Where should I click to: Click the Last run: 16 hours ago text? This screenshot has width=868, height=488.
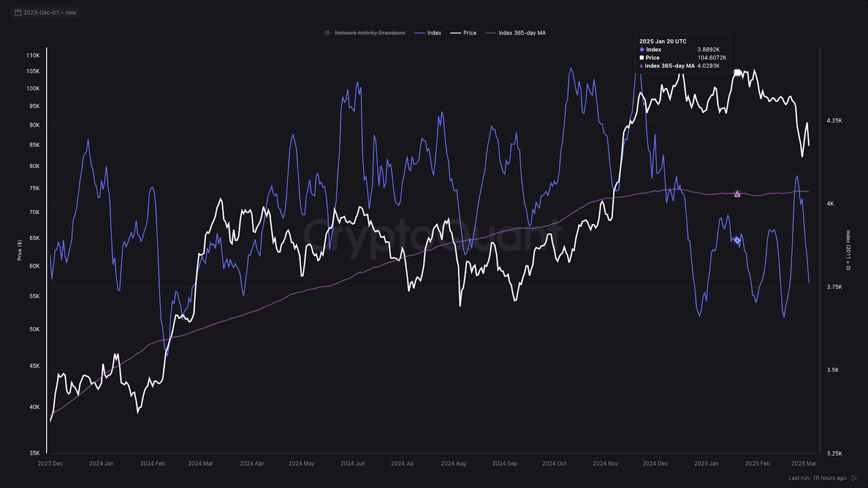(817, 478)
